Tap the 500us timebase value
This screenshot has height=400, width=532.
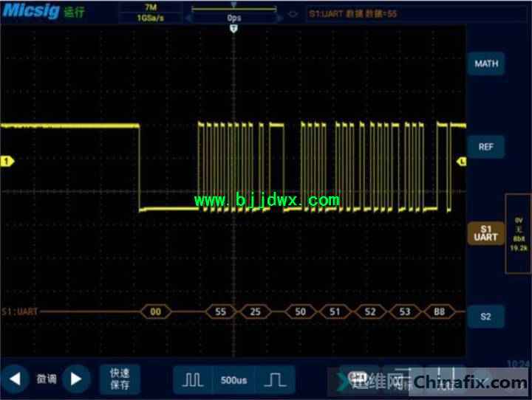[x=233, y=380]
